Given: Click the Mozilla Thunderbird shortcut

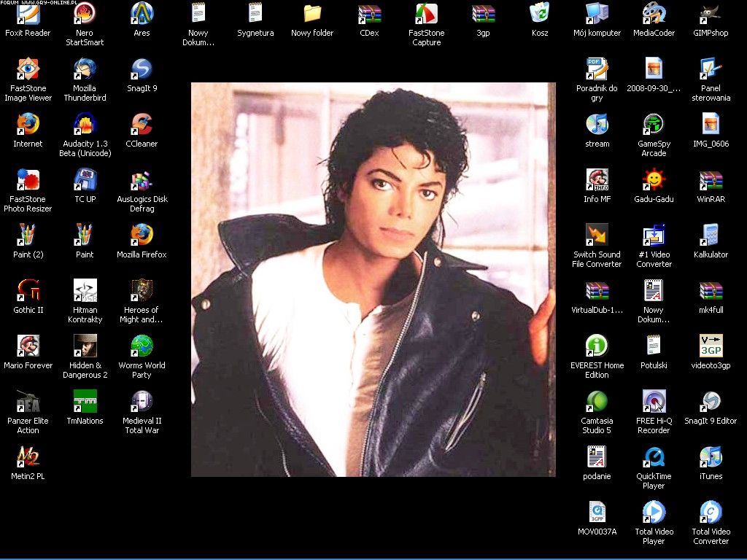Looking at the screenshot, I should pyautogui.click(x=85, y=69).
